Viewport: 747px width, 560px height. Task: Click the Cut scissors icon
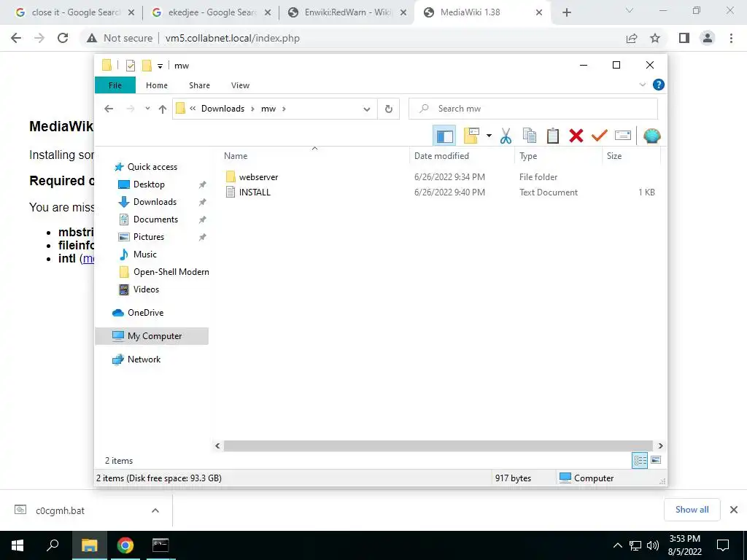point(506,136)
